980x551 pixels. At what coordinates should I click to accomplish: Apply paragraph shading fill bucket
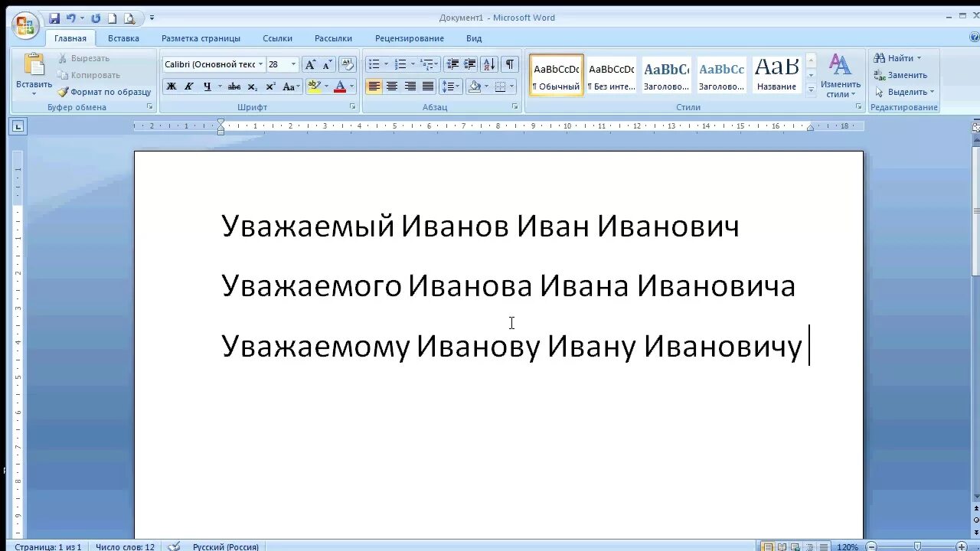(x=474, y=86)
